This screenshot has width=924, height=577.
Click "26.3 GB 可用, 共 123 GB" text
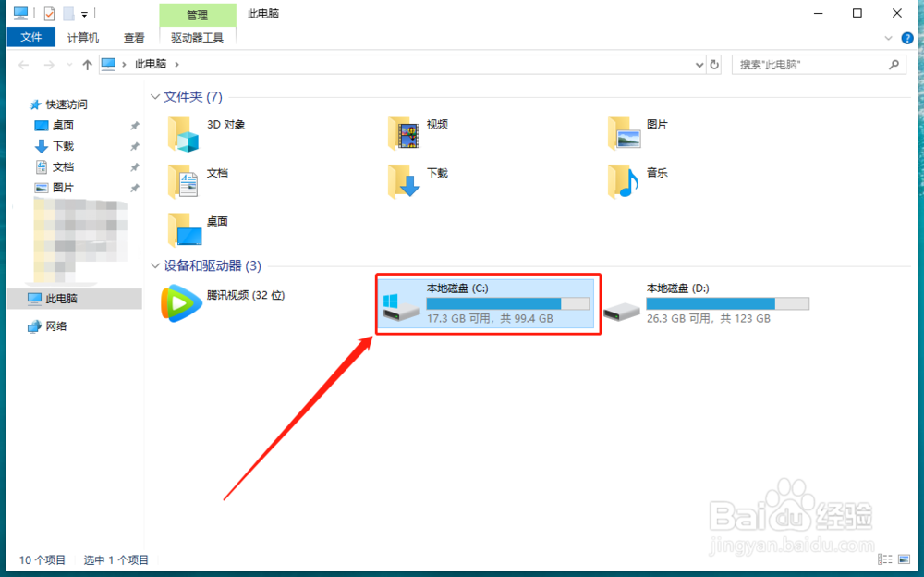point(709,319)
